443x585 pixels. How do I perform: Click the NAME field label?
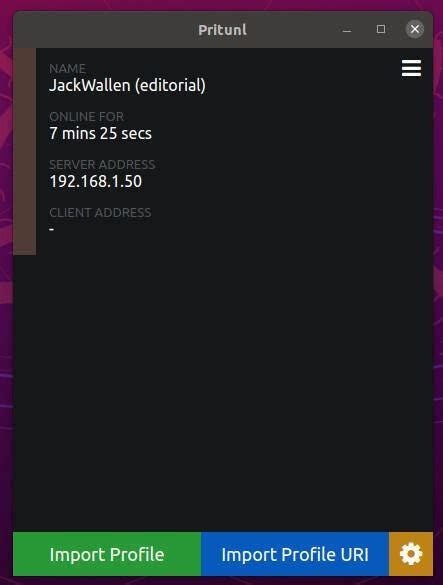pyautogui.click(x=67, y=69)
